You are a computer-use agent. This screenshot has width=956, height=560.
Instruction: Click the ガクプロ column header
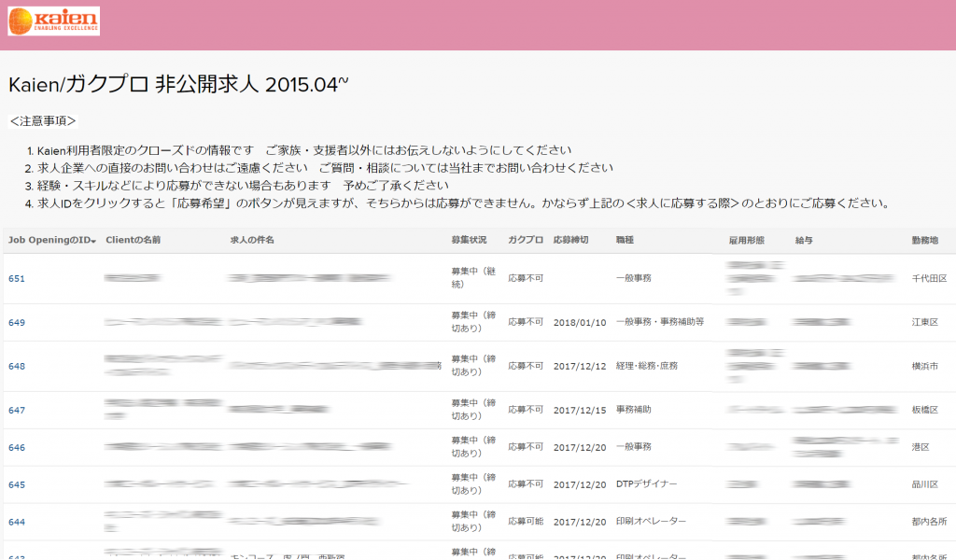pos(526,240)
